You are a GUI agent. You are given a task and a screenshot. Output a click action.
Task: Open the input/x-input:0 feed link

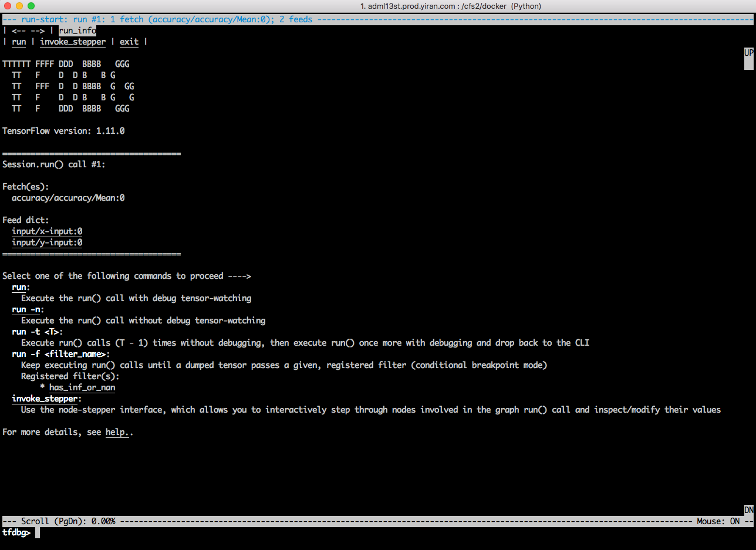click(47, 231)
